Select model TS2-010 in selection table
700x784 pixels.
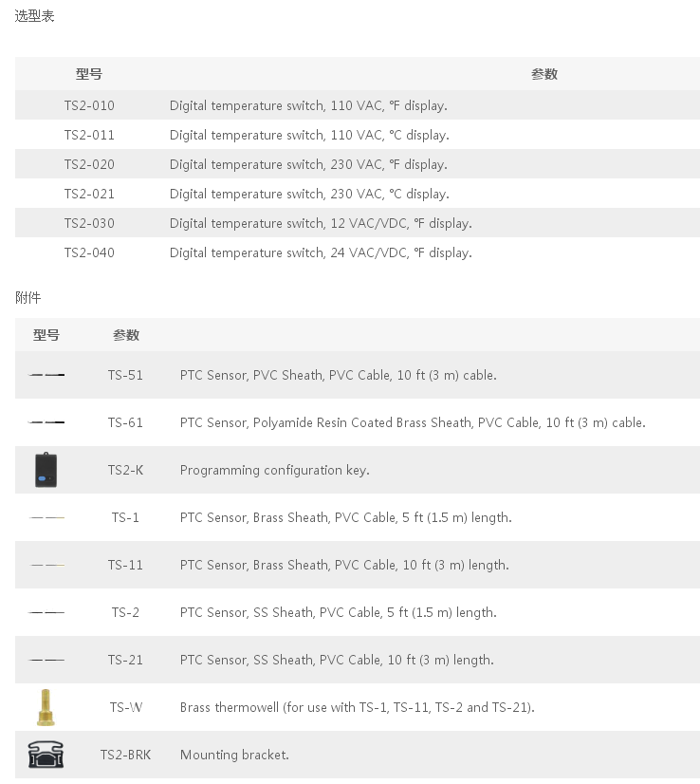(358, 105)
